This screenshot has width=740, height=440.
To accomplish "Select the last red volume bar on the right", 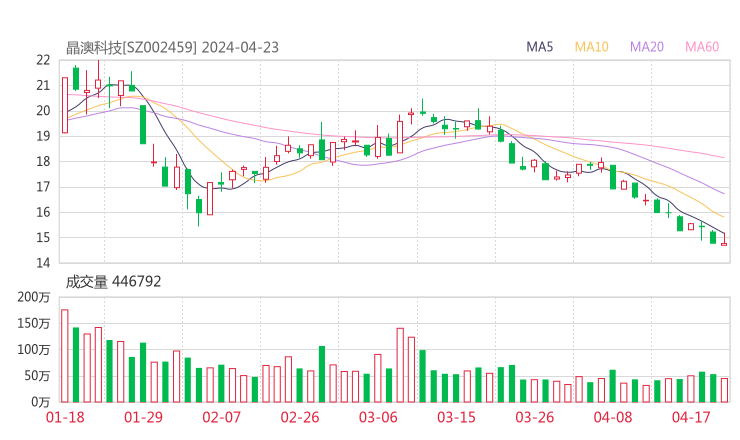I will 724,390.
